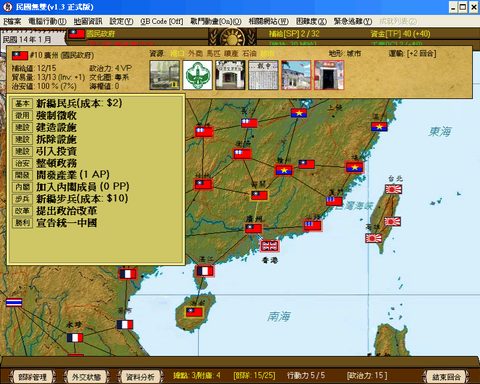Image resolution: width=480 pixels, height=384 pixels.
Task: Click the white sun emblem in header
Action: click(x=232, y=37)
